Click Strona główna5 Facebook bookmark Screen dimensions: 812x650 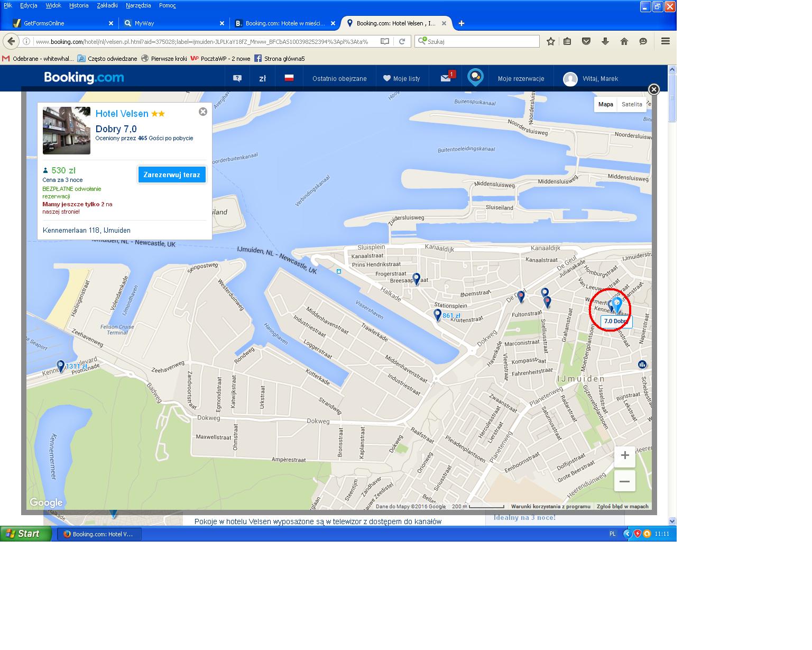(280, 59)
